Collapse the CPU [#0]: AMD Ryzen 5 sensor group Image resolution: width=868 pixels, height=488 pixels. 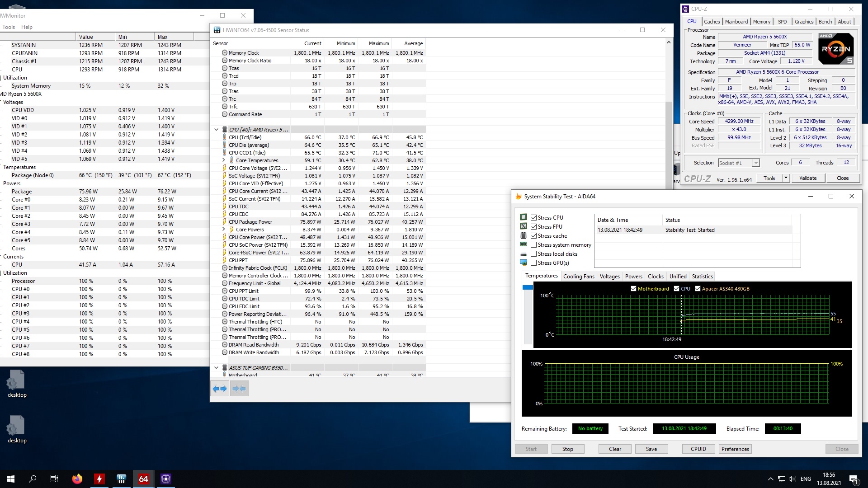pos(216,130)
